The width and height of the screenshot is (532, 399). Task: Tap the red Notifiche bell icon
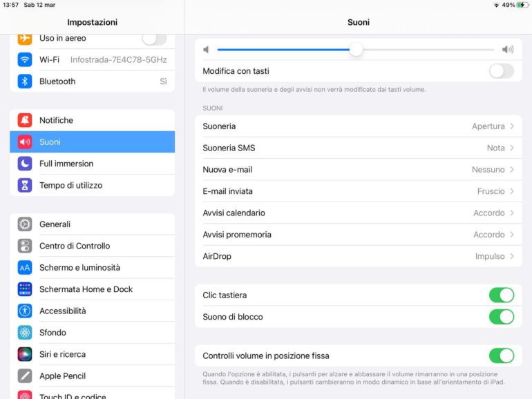[x=25, y=120]
